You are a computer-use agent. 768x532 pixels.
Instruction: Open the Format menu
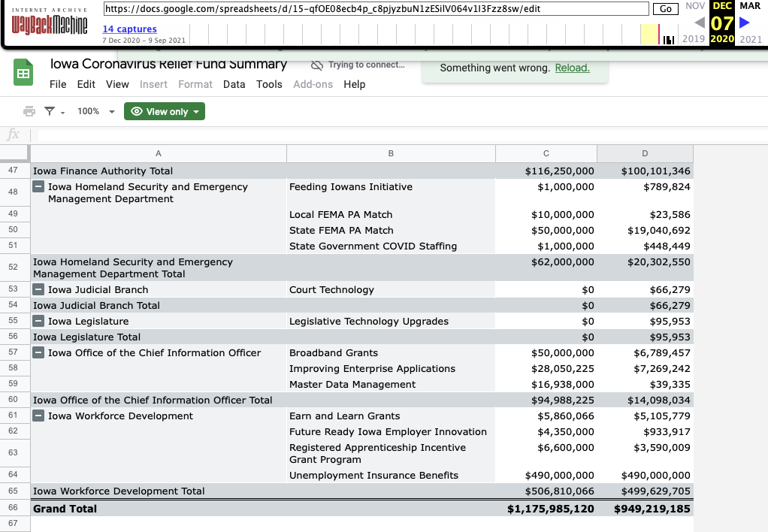pos(195,84)
